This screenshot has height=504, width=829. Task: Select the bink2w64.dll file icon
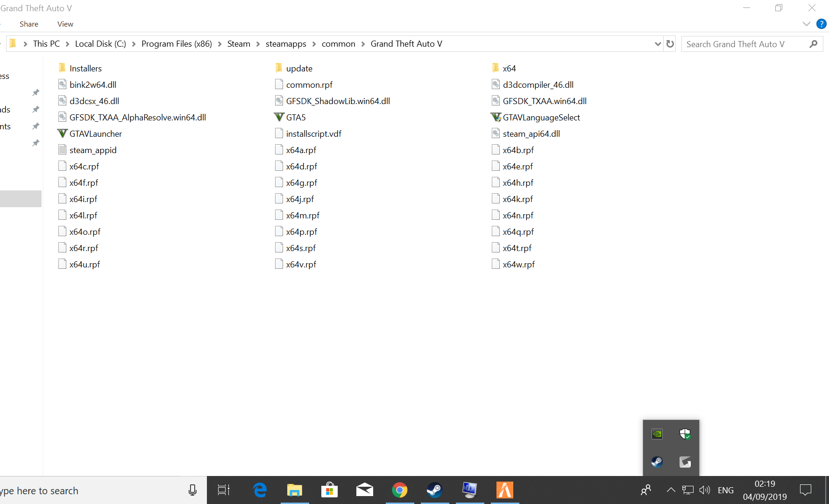point(62,84)
